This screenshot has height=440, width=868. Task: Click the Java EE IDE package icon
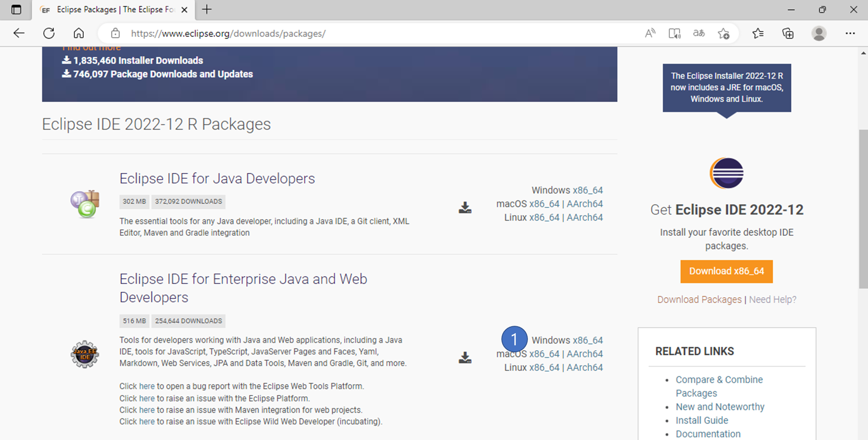[85, 354]
